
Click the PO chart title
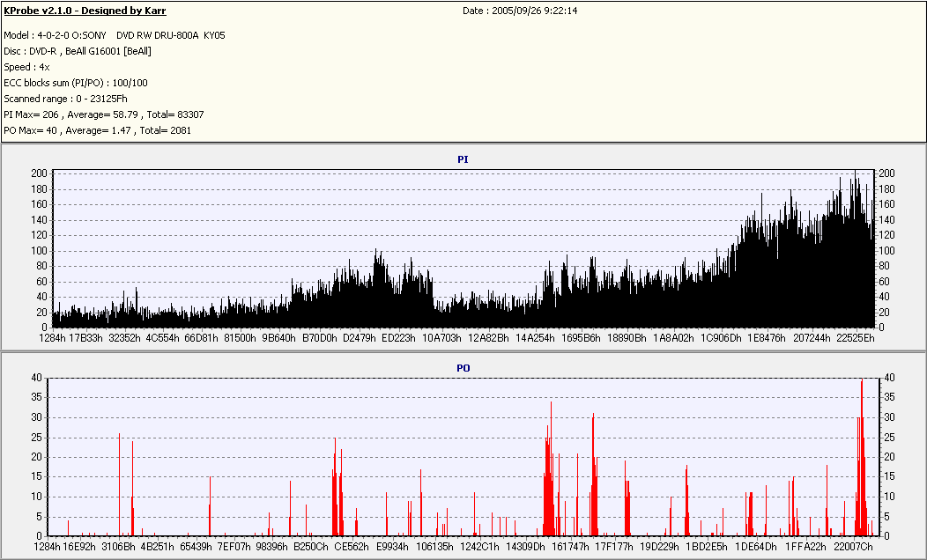click(463, 367)
